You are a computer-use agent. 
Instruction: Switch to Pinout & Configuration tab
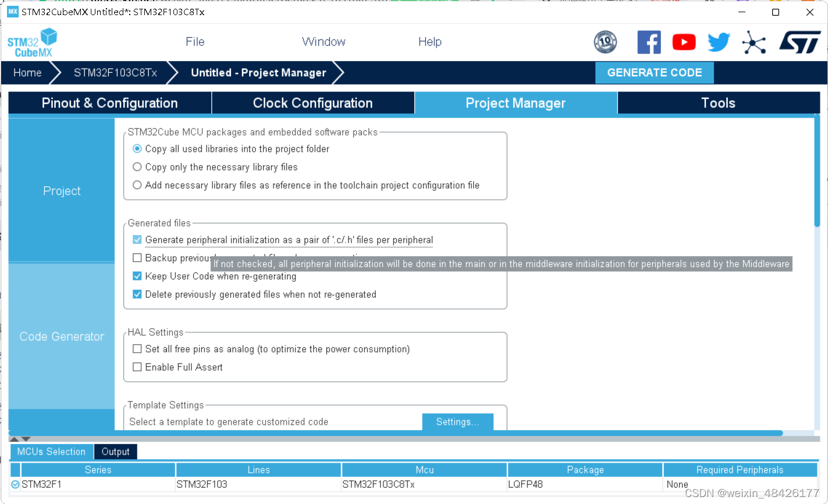[x=110, y=103]
